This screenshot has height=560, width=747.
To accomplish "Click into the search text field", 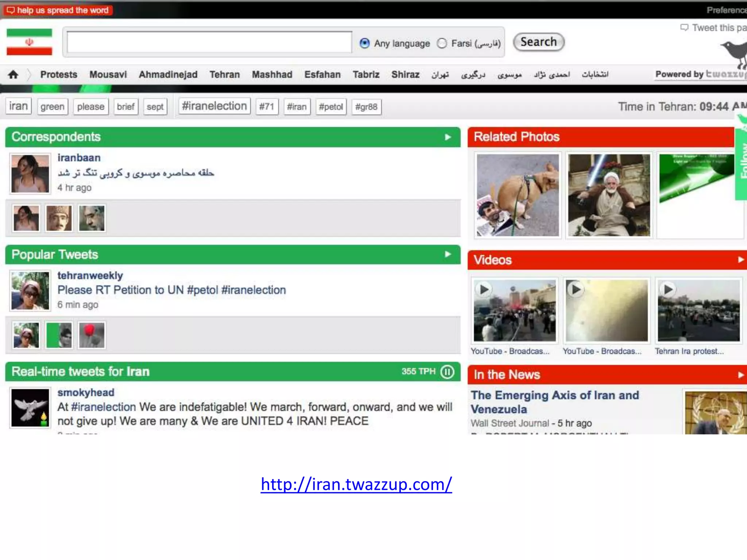I will pos(209,42).
